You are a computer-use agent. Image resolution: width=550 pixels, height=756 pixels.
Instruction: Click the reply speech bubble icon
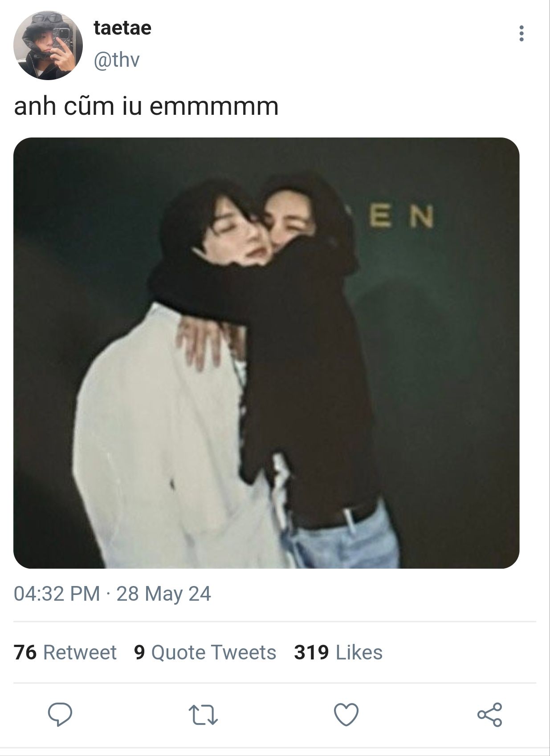[60, 714]
